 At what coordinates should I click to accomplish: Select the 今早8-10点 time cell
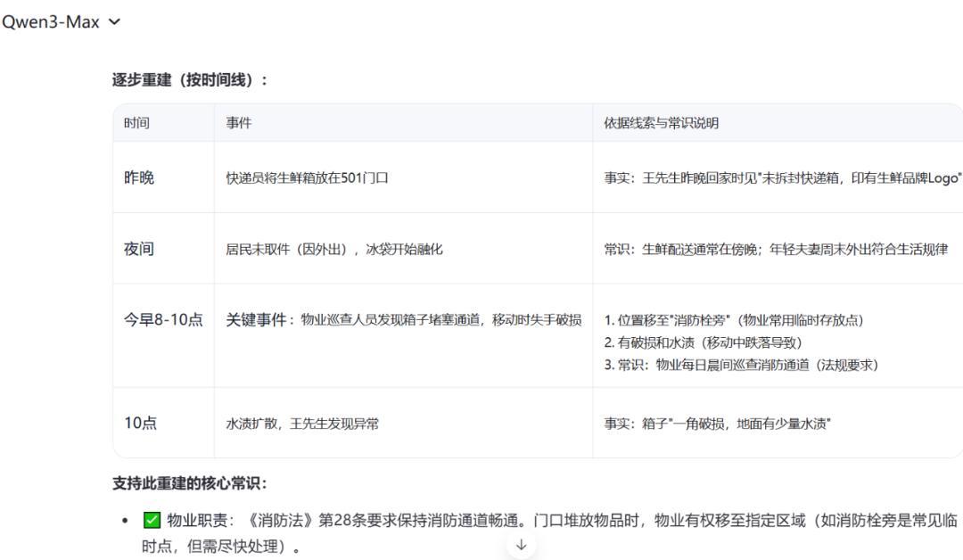pos(162,320)
